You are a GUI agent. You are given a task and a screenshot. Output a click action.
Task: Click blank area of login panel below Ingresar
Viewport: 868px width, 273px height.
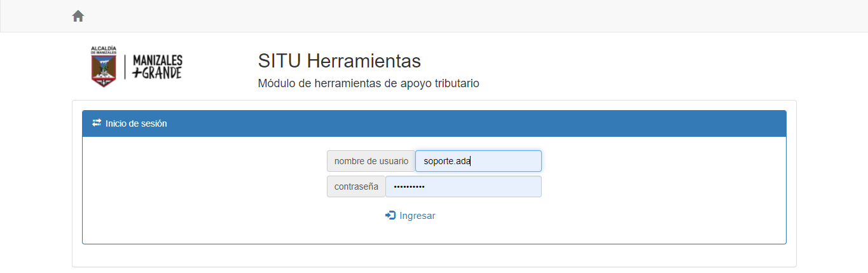click(x=434, y=233)
